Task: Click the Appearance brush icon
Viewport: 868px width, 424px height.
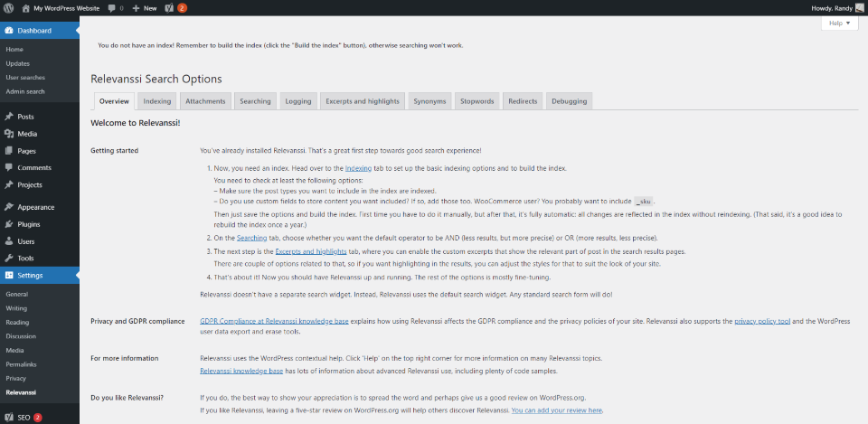Action: point(9,207)
